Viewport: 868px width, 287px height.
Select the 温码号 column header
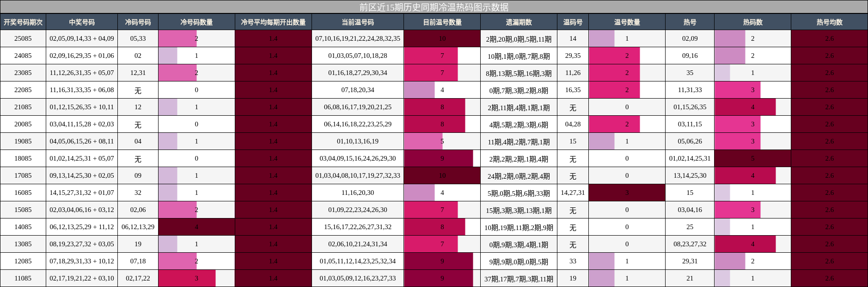[573, 22]
